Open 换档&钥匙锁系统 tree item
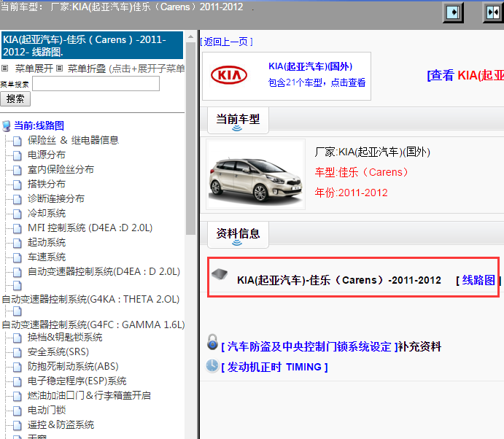Screen dimensions: 504x439 [65, 338]
